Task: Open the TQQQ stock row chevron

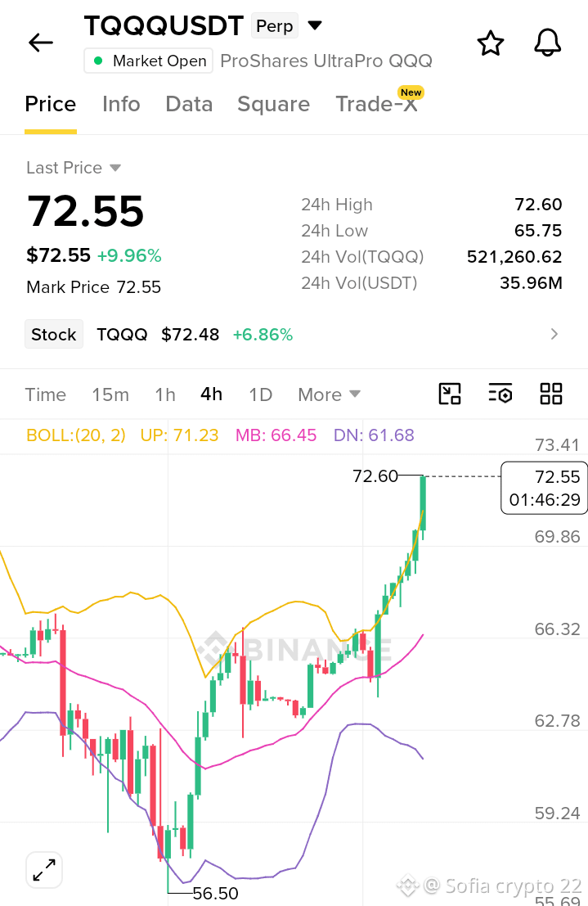Action: click(x=554, y=334)
